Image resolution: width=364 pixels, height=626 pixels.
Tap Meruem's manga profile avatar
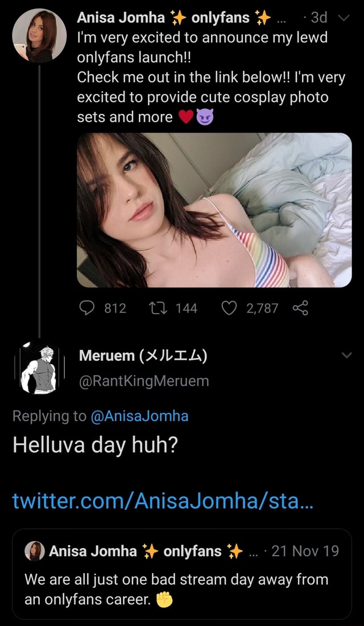tap(39, 368)
